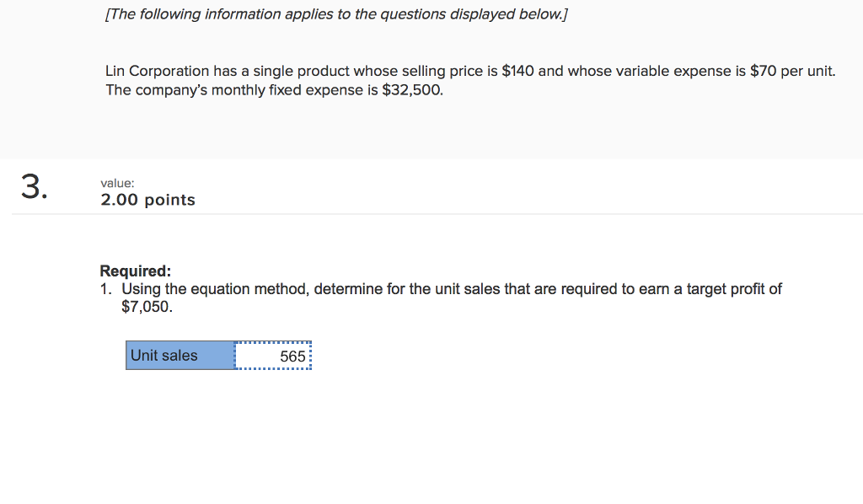The image size is (863, 504).
Task: Click the '2.00 points' text
Action: coord(147,200)
